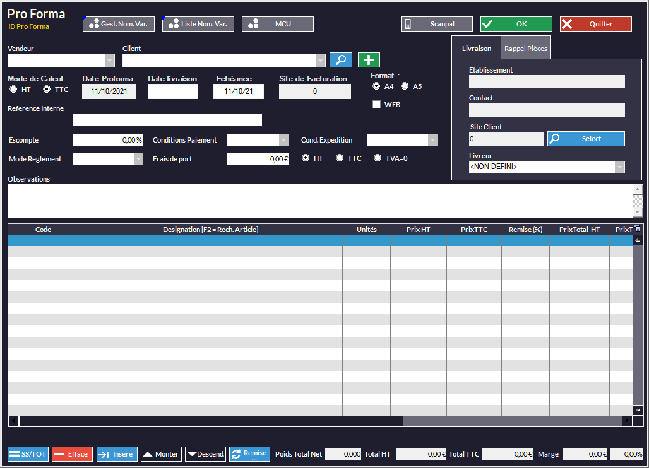Screen dimensions: 649x468
Task: Select the A5 format radio button
Action: [405, 86]
